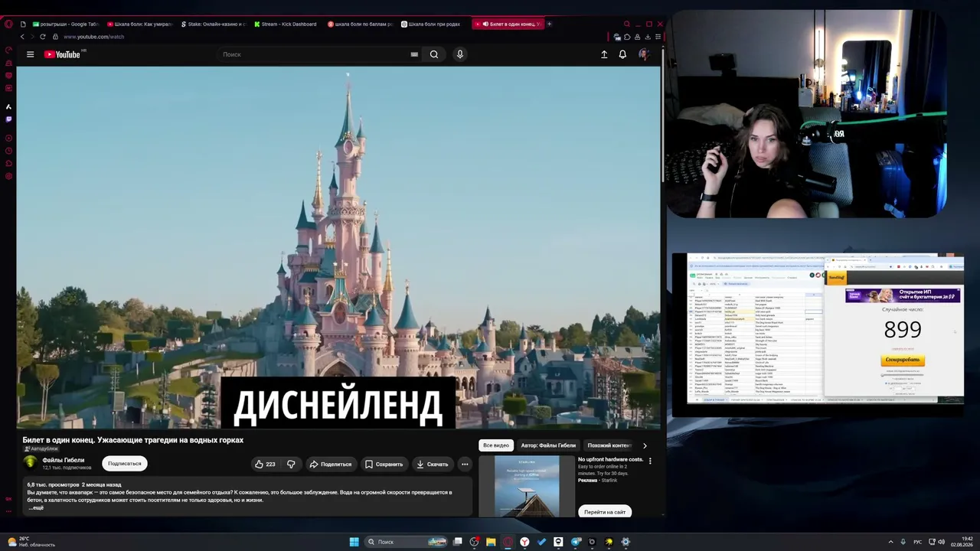Open the Windows Start menu
Image resolution: width=980 pixels, height=551 pixels.
click(354, 542)
